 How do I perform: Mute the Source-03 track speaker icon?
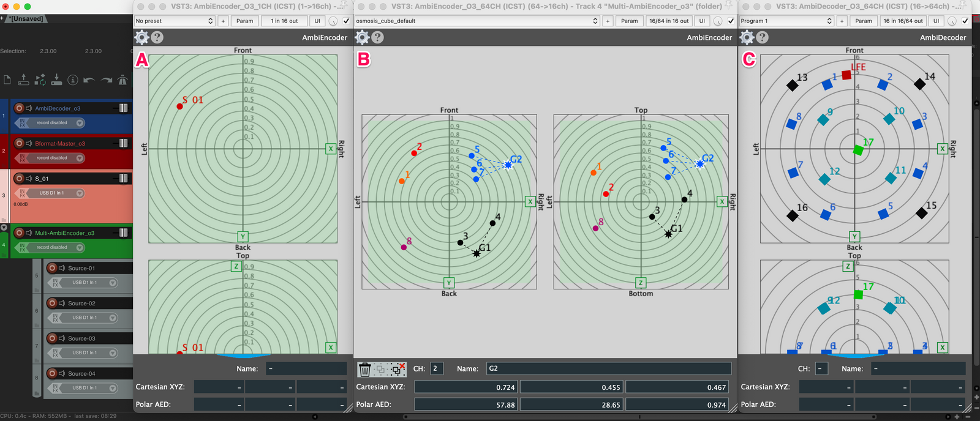(62, 338)
